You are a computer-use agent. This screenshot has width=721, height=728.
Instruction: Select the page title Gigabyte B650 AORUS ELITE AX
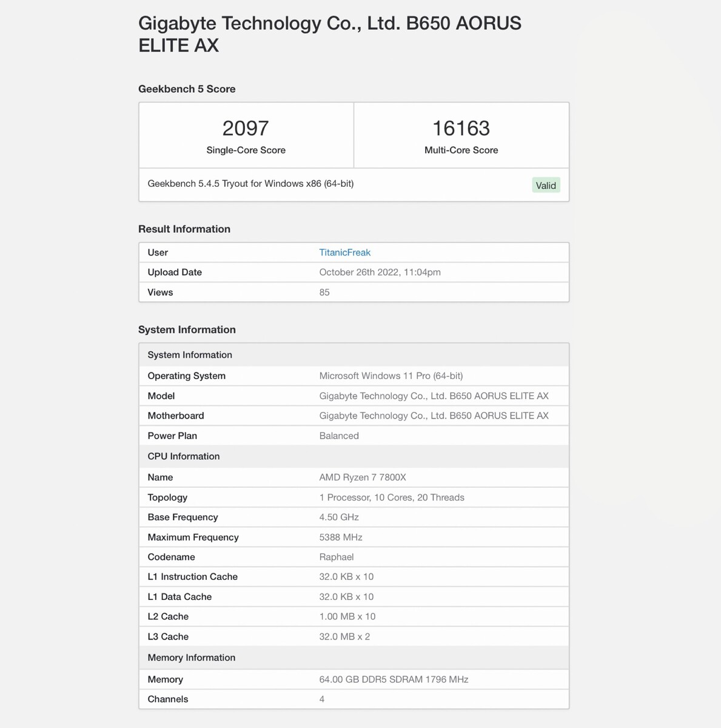330,34
